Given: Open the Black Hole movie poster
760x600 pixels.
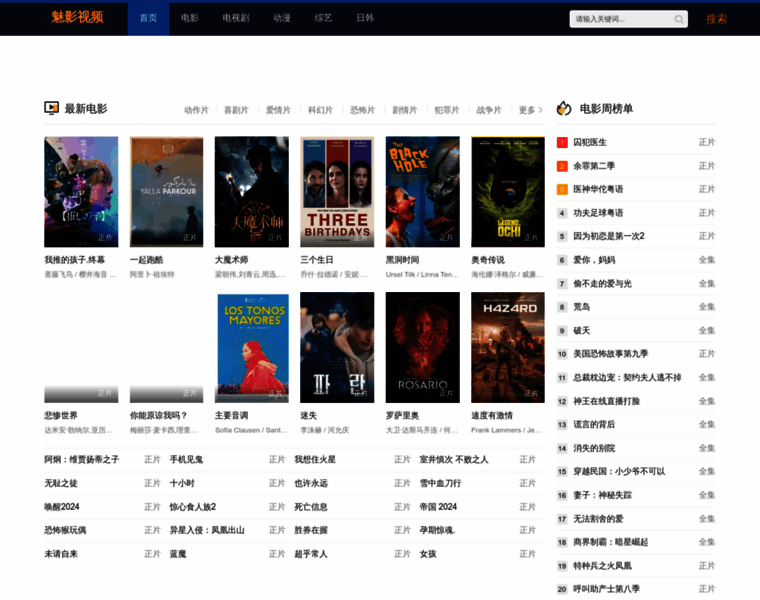Looking at the screenshot, I should (423, 192).
